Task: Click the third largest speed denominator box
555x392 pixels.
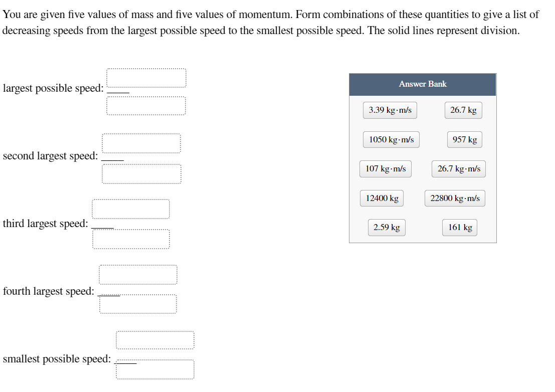Action: [x=130, y=238]
